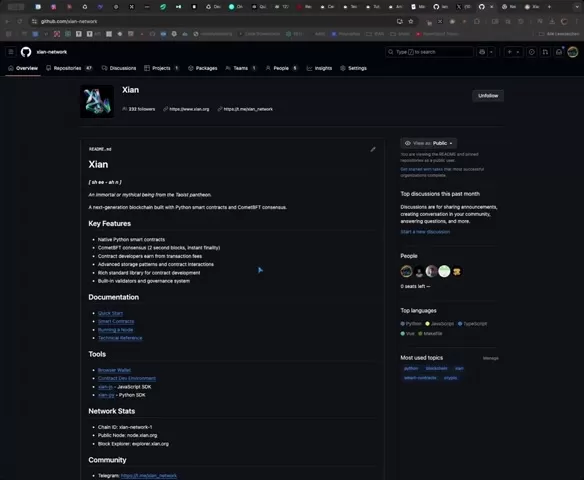Expand the View as Public dropdown

coord(429,143)
